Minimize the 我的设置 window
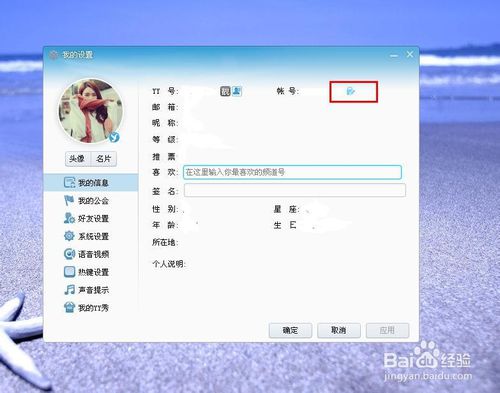500x393 pixels. [394, 55]
